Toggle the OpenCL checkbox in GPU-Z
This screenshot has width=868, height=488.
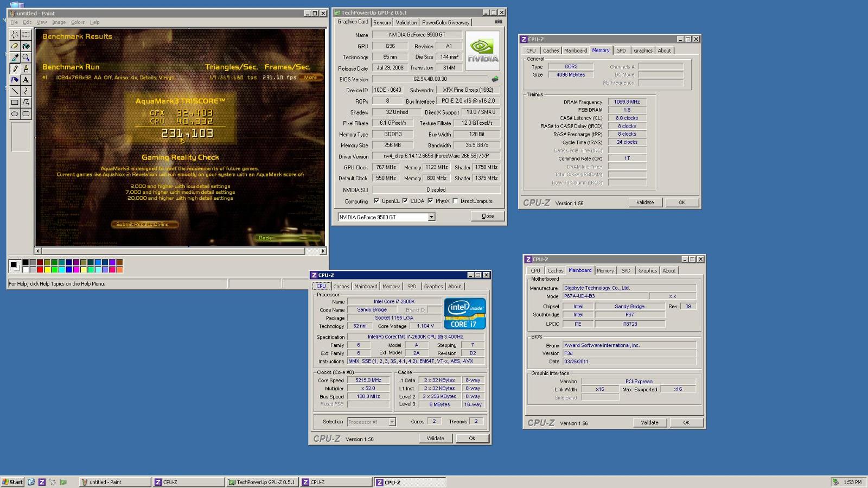click(376, 201)
